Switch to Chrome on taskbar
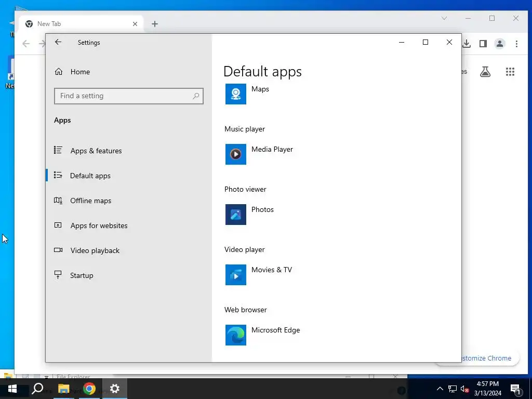Image resolution: width=532 pixels, height=399 pixels. click(89, 389)
